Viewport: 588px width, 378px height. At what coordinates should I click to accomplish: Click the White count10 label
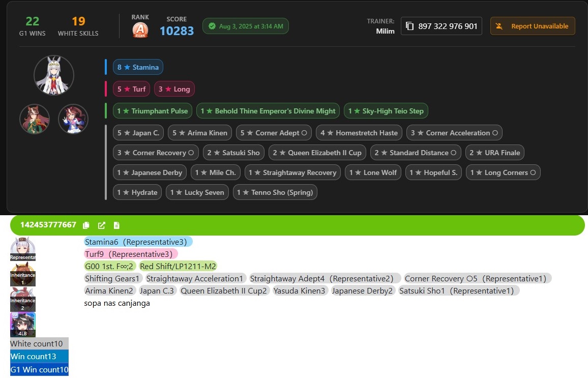(x=39, y=343)
